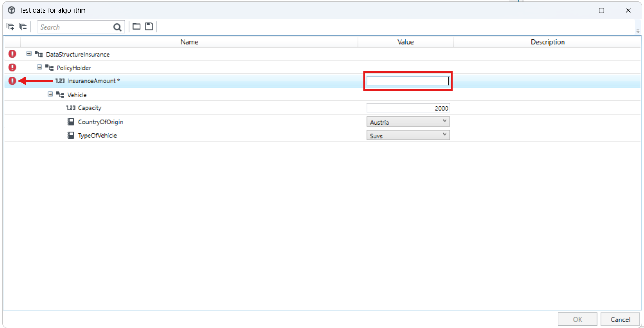Click the Description column header

click(x=548, y=42)
